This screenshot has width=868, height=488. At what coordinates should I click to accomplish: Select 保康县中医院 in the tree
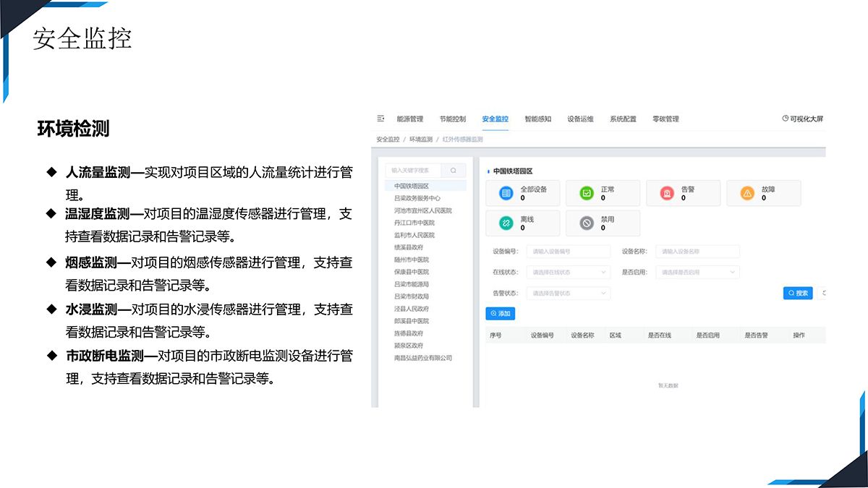click(412, 272)
